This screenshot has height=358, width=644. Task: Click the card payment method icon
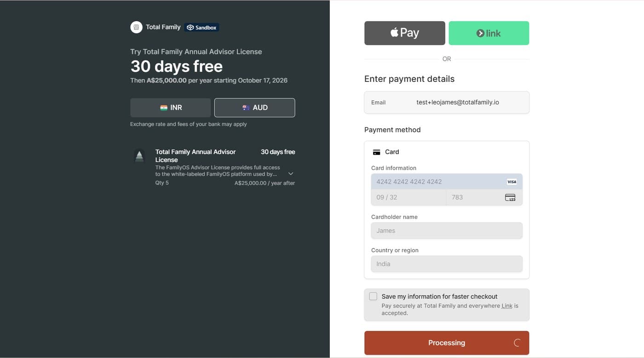(x=376, y=152)
